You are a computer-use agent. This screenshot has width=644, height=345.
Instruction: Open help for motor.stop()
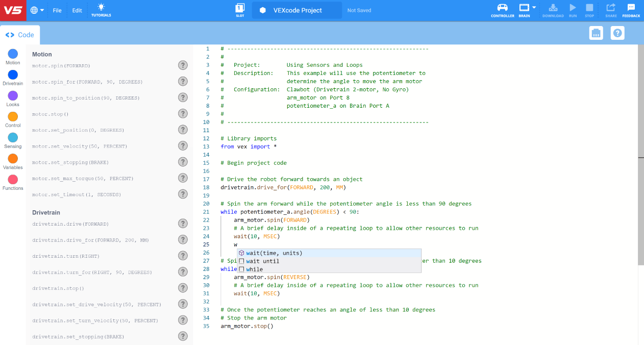pyautogui.click(x=183, y=113)
